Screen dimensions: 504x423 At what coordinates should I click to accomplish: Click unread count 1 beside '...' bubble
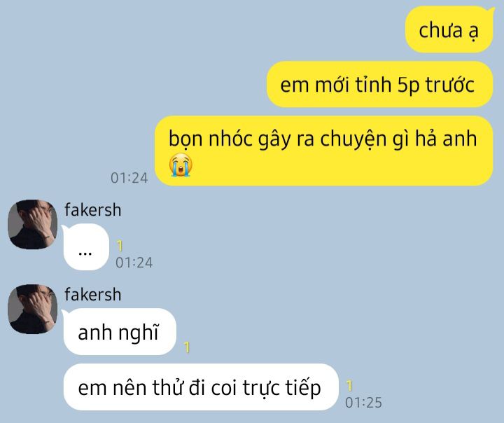click(120, 246)
